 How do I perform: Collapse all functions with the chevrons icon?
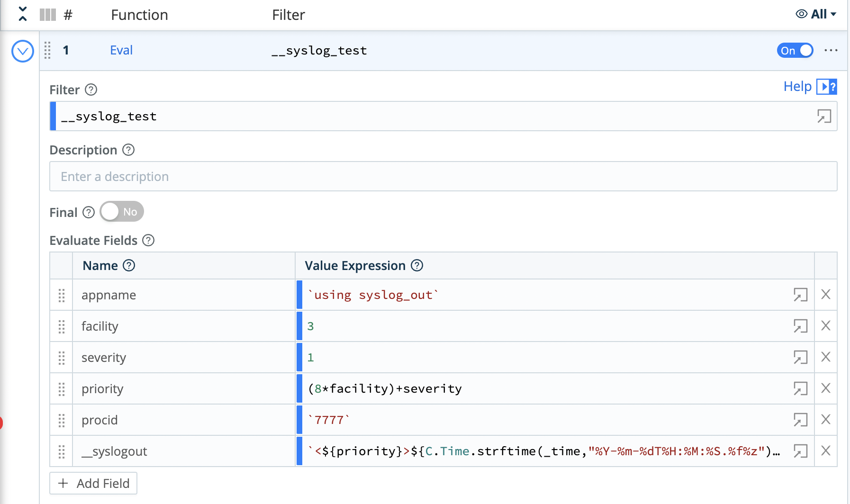22,14
